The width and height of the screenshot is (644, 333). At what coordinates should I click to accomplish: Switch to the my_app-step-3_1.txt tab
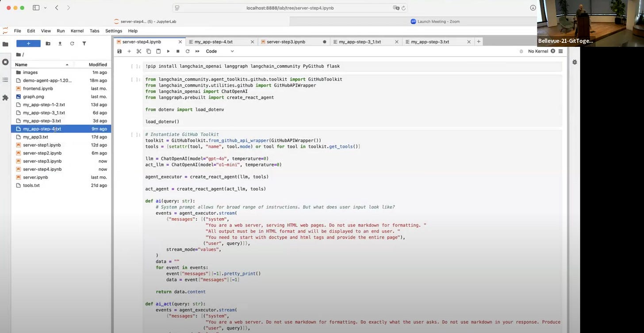click(366, 42)
